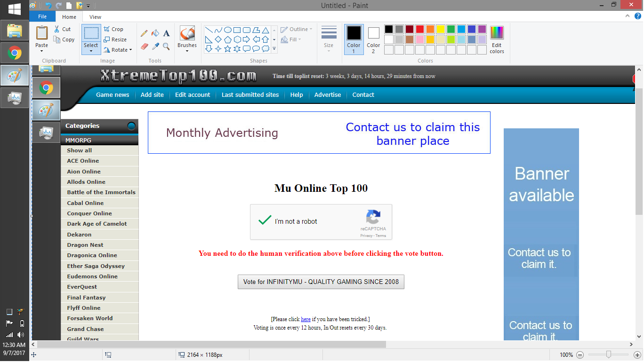Select the Text tool

(x=166, y=33)
